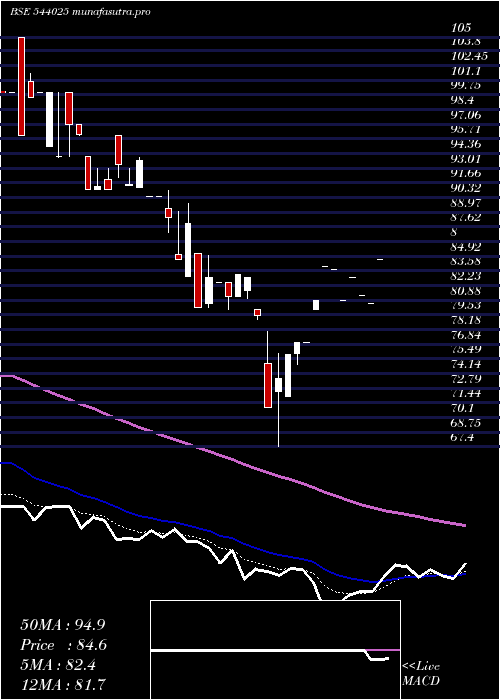Select the Price : 84.6 readout

coord(64,645)
